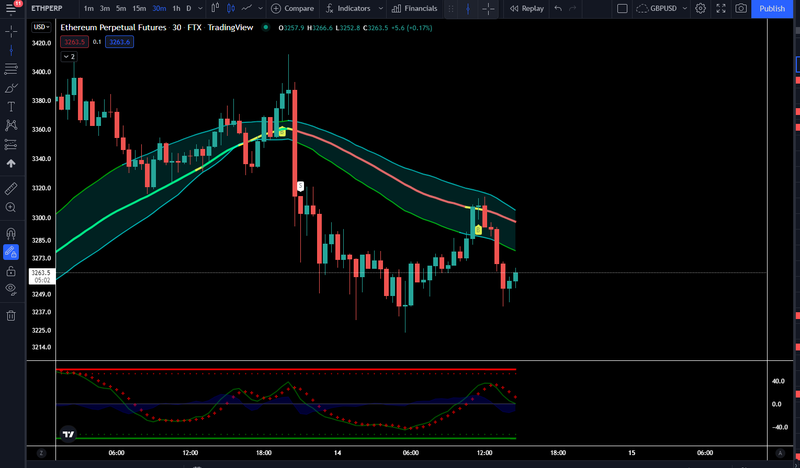800x468 pixels.
Task: Toggle Lock all drawing tools
Action: coord(11,271)
